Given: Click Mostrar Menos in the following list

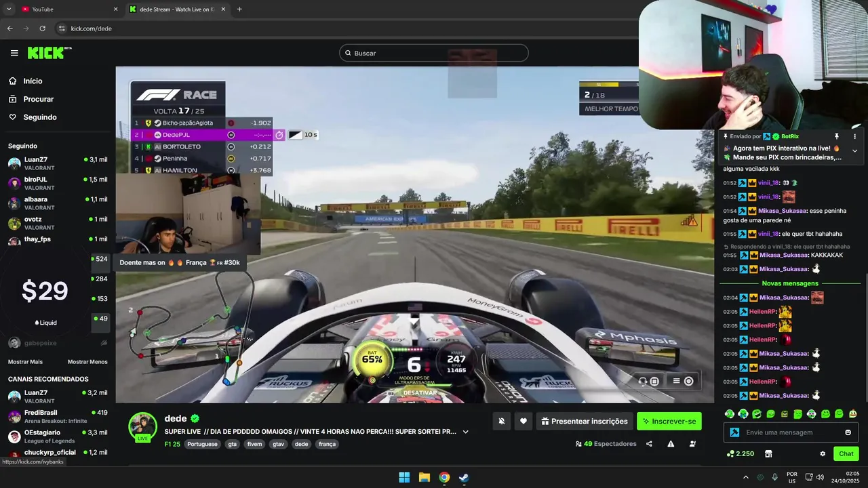Looking at the screenshot, I should (x=87, y=362).
